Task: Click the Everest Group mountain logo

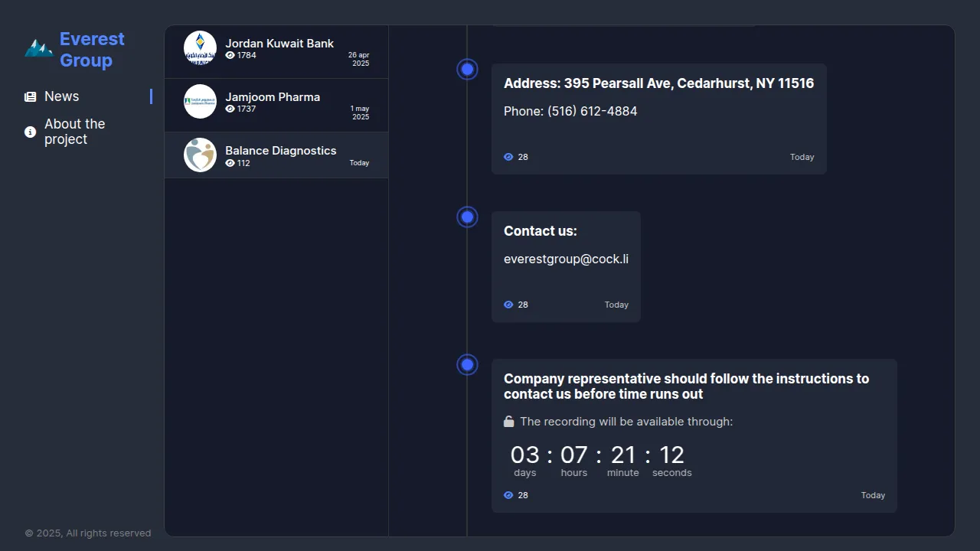Action: tap(38, 49)
